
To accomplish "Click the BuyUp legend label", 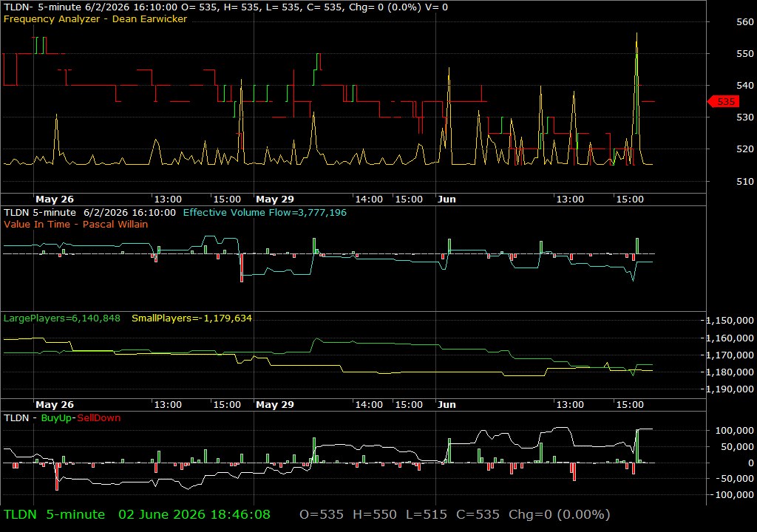I will point(56,417).
